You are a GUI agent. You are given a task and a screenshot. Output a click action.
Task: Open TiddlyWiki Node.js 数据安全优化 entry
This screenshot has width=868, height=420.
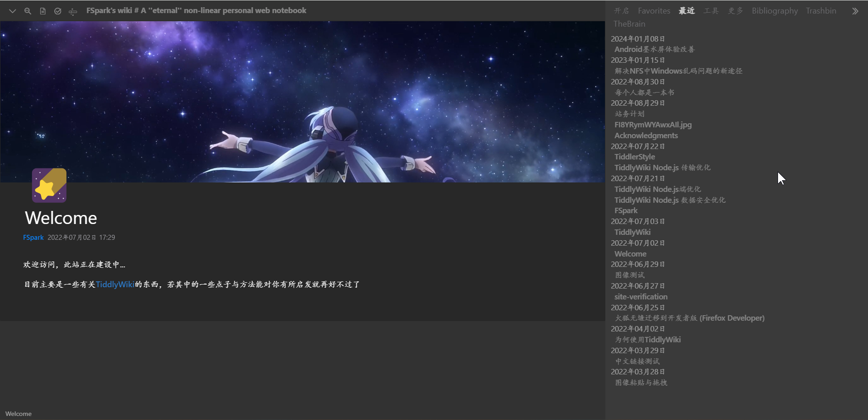pos(670,200)
